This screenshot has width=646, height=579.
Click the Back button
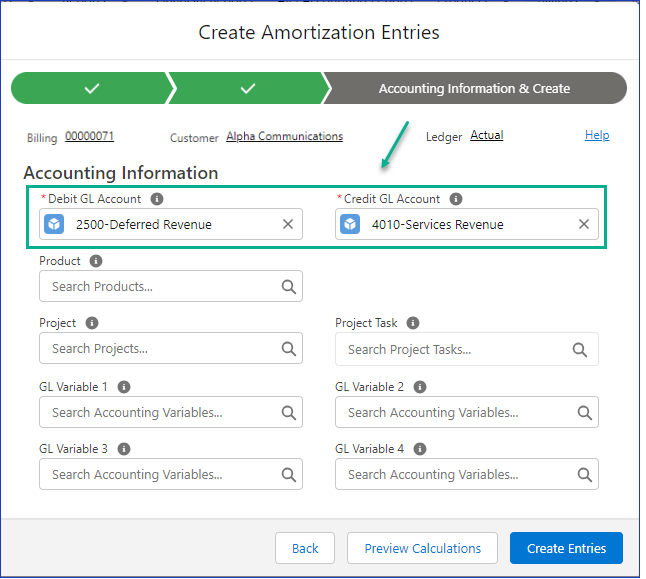[x=305, y=549]
